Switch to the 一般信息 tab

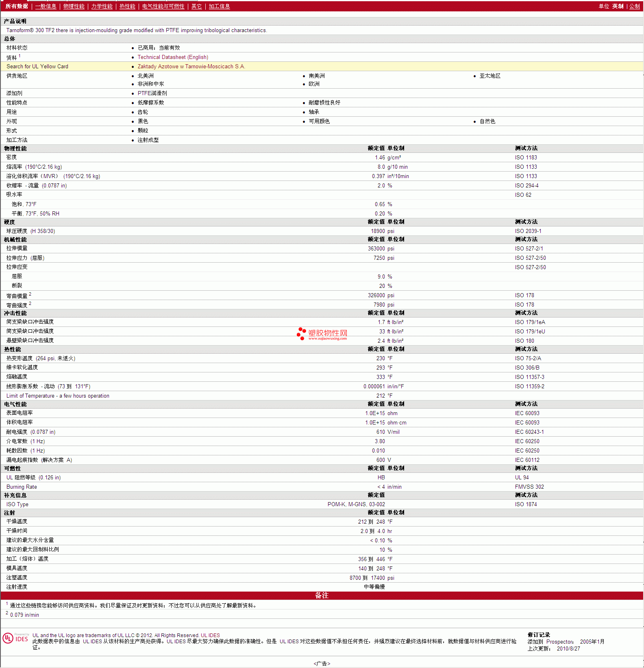pyautogui.click(x=46, y=6)
